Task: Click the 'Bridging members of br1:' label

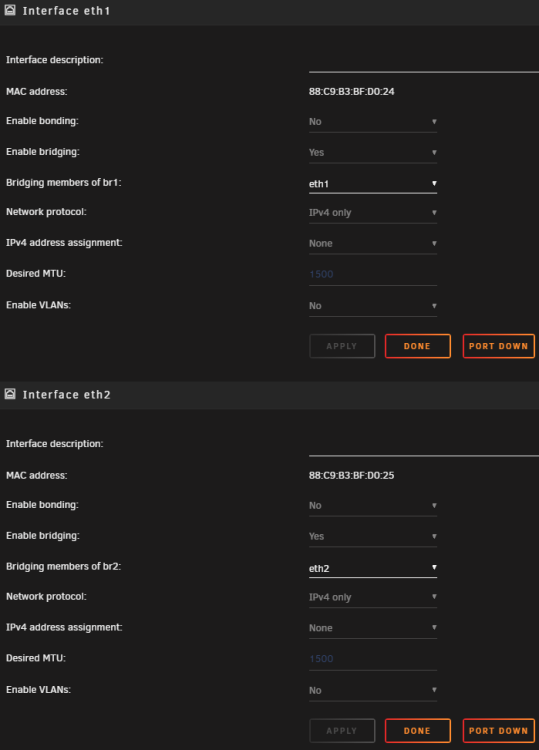Action: tap(64, 183)
